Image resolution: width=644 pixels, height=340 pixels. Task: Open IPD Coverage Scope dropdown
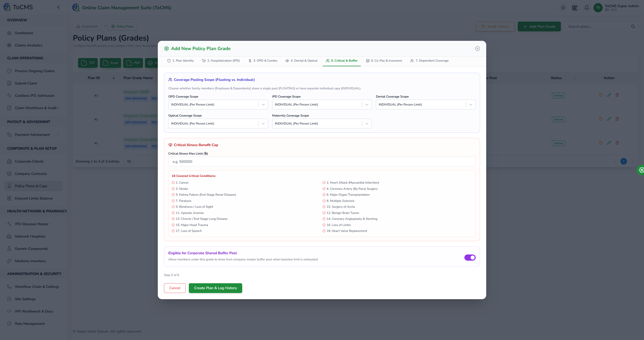[x=322, y=105]
